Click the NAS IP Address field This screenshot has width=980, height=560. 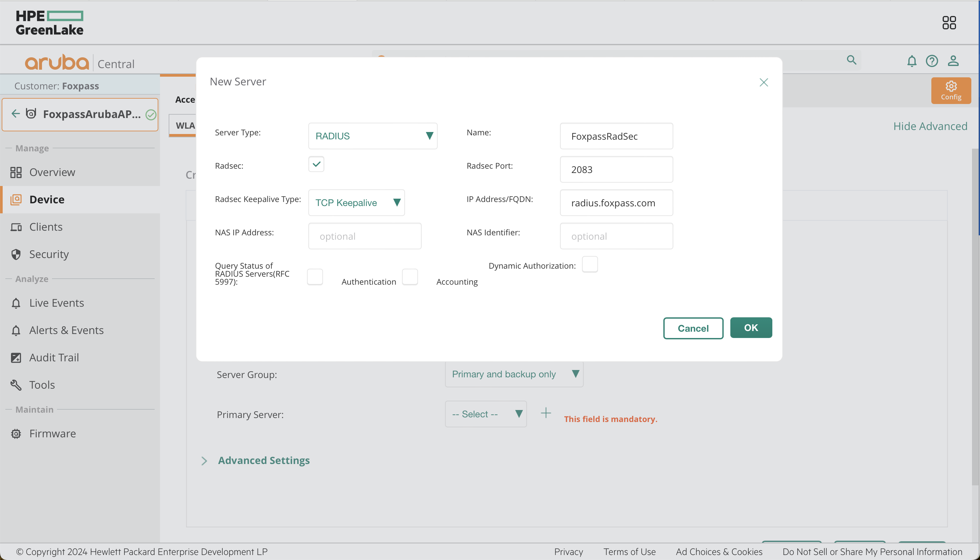(365, 236)
